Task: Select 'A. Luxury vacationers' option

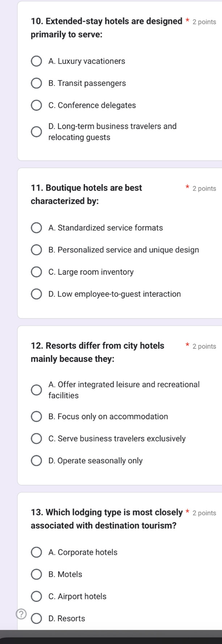Action: point(36,61)
